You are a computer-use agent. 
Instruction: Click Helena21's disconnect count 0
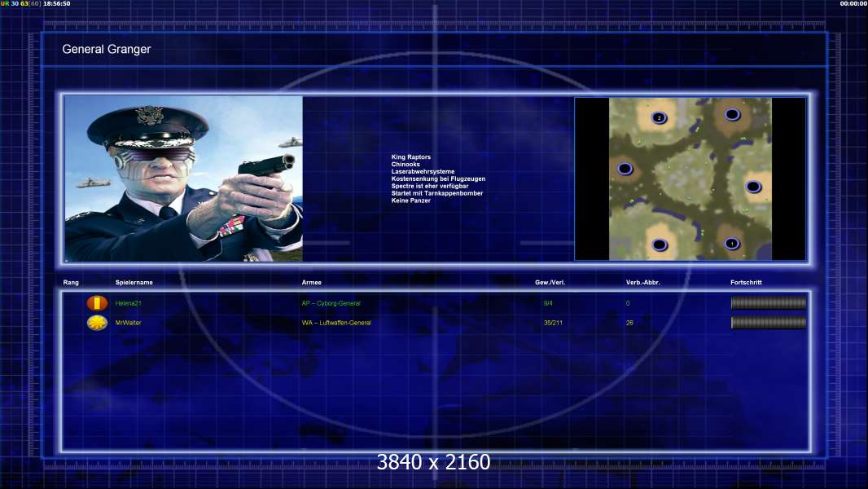(x=628, y=303)
